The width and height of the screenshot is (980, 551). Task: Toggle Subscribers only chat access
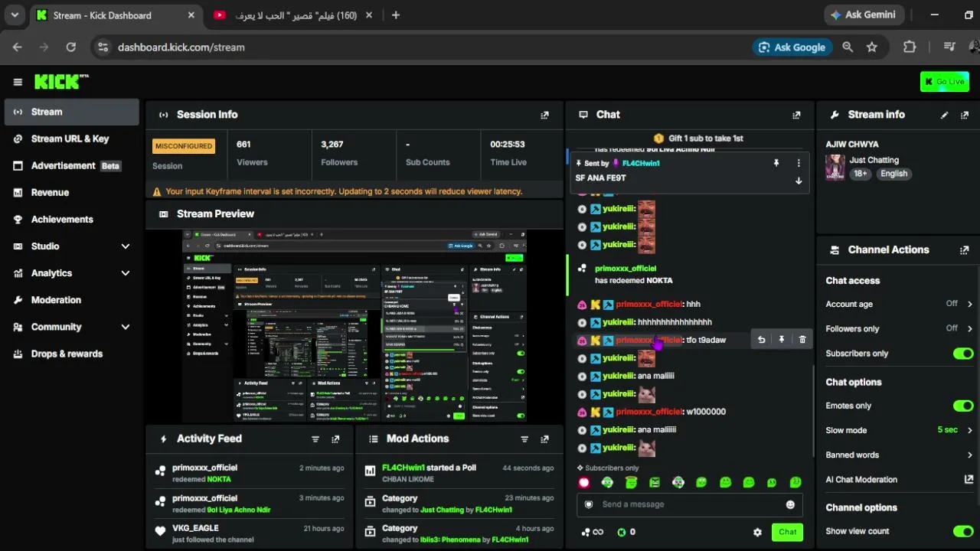(x=963, y=354)
